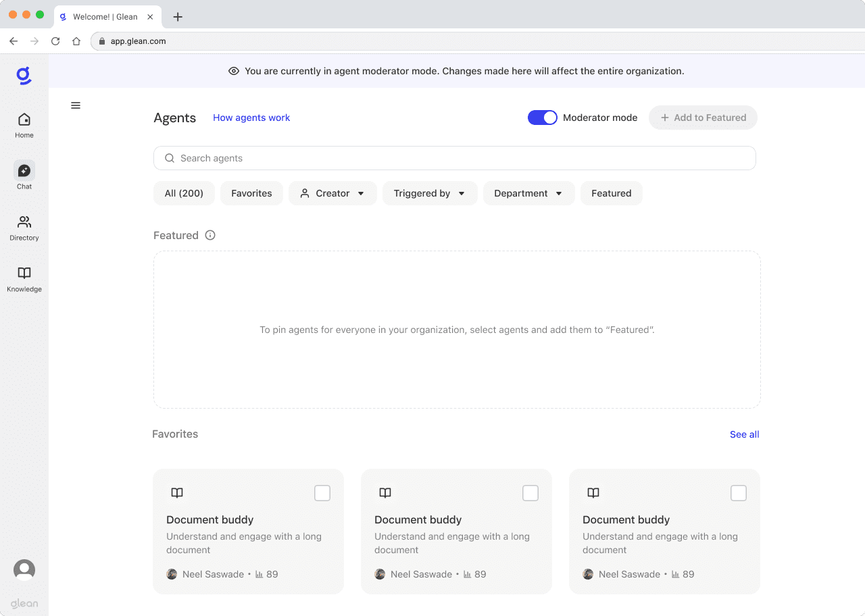This screenshot has width=865, height=616.
Task: Check the first Document buddy card checkbox
Action: click(322, 493)
